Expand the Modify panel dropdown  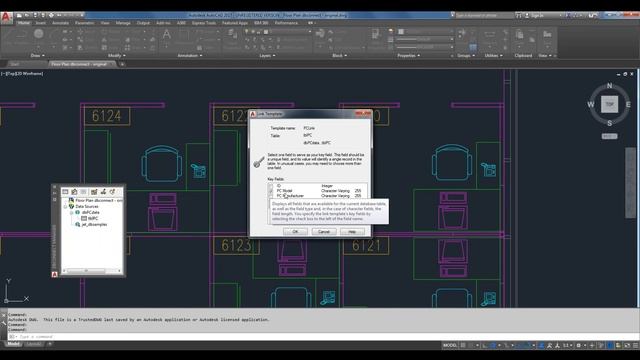click(116, 56)
